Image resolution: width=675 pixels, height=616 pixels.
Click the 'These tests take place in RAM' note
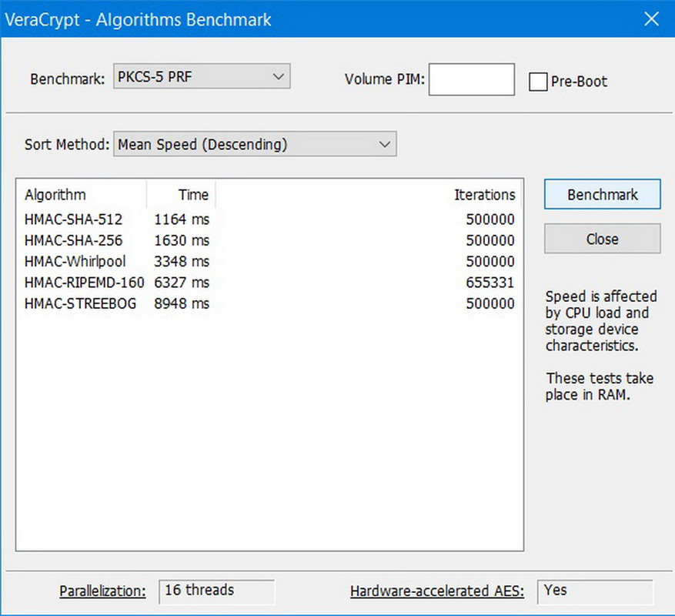click(600, 387)
